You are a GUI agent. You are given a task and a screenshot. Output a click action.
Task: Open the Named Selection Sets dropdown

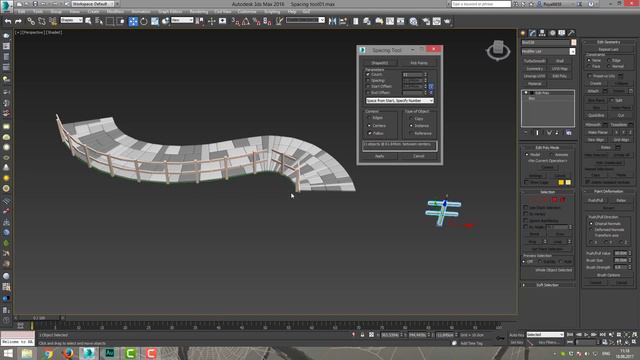[x=305, y=20]
